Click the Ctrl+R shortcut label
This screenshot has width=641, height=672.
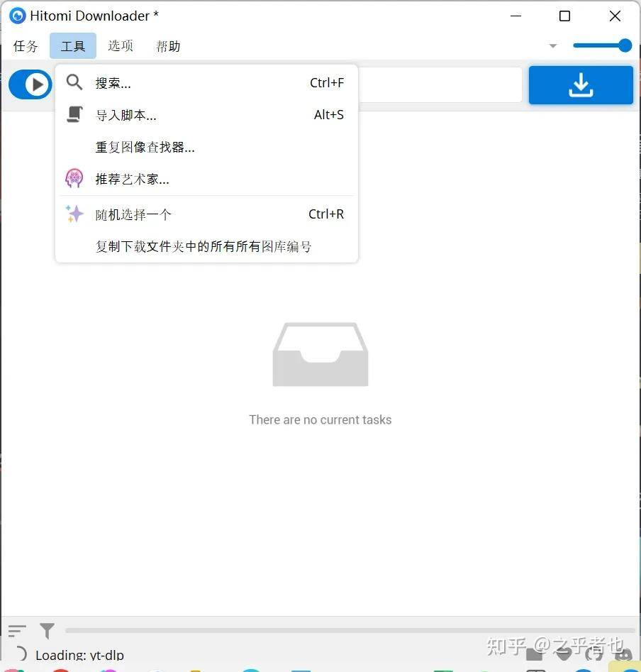(x=326, y=214)
